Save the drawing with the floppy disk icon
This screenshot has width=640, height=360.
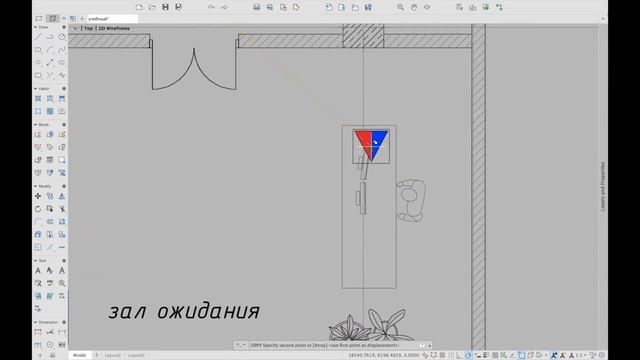click(x=165, y=7)
